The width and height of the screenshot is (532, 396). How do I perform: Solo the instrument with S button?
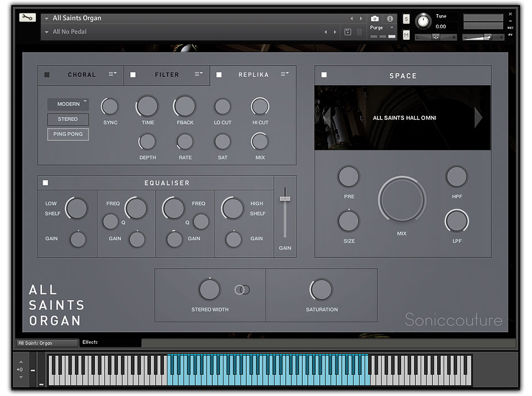(x=406, y=19)
